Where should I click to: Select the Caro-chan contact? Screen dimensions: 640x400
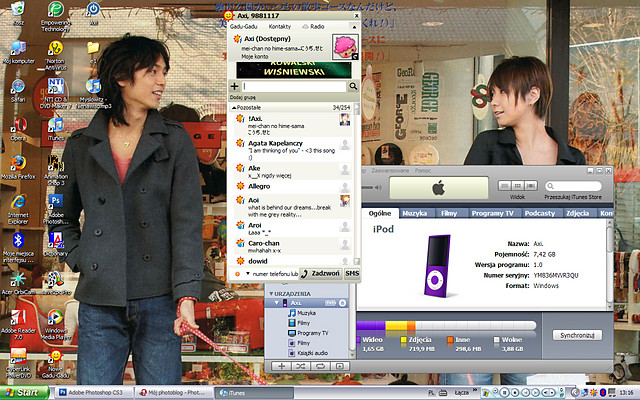point(292,246)
